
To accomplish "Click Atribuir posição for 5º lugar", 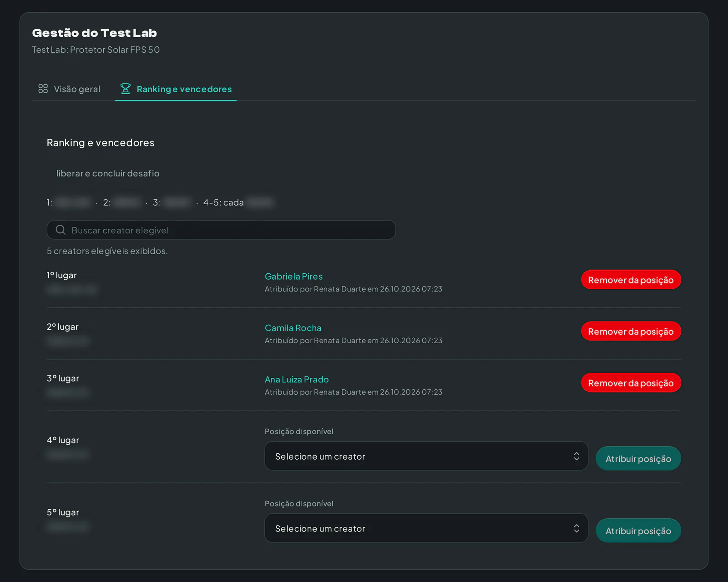I will tap(638, 531).
